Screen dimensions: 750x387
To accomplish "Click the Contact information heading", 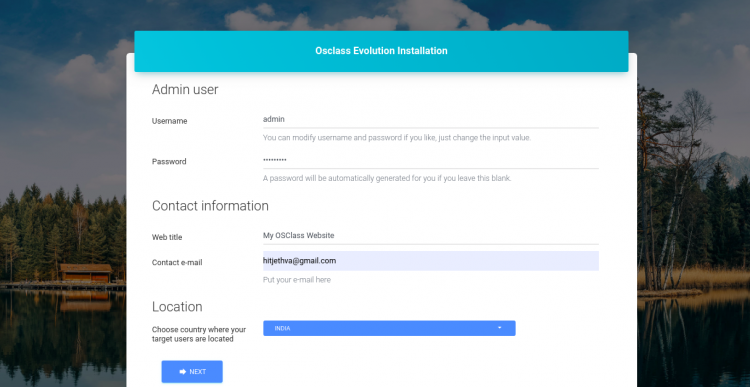I will click(210, 206).
